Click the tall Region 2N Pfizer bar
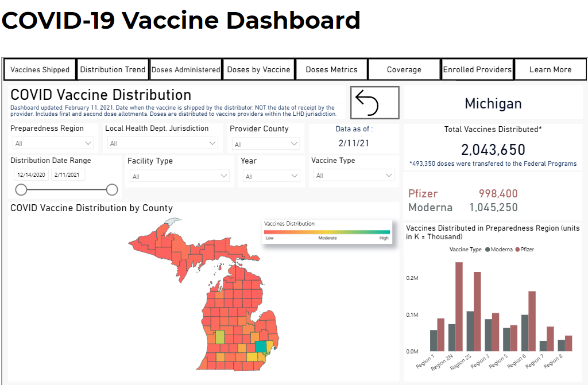 (x=458, y=307)
